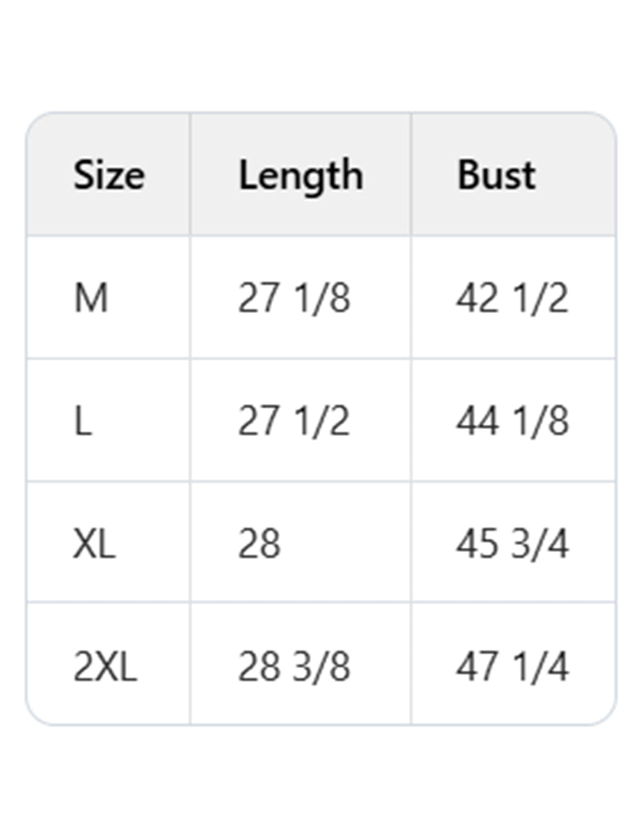Image resolution: width=640 pixels, height=840 pixels.
Task: Click the Bust column header
Action: click(x=496, y=175)
